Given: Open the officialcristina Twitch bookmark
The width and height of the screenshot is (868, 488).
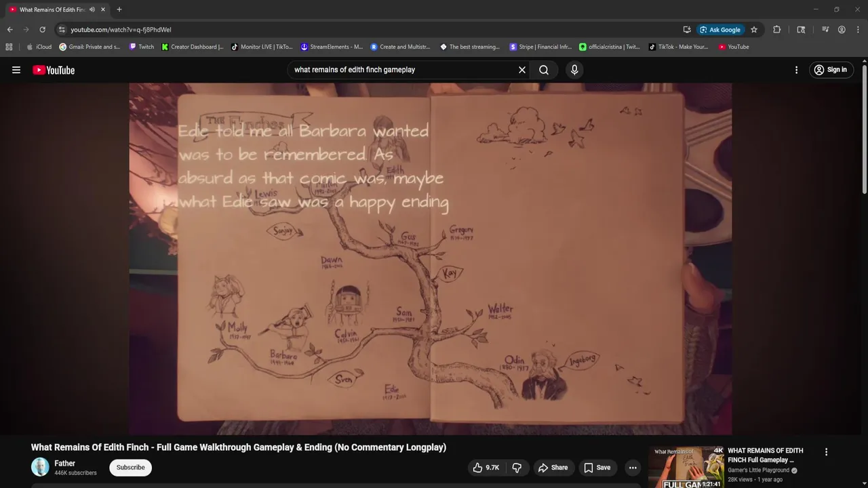Looking at the screenshot, I should tap(609, 47).
